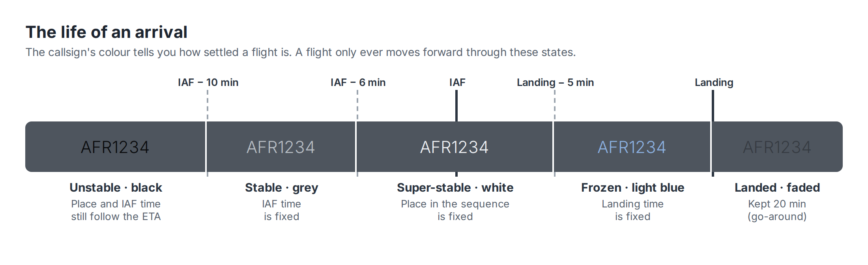This screenshot has width=868, height=265.
Task: Click 'Landing time is fixed' description text
Action: click(x=632, y=210)
